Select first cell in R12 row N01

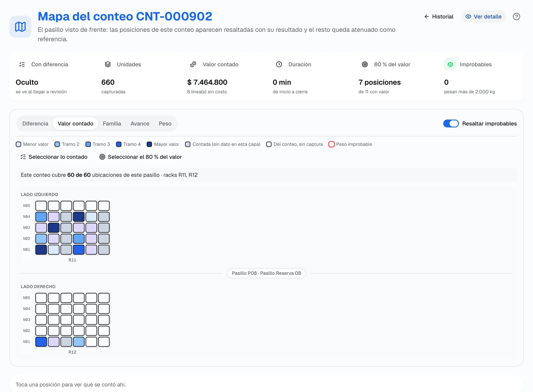(41, 342)
